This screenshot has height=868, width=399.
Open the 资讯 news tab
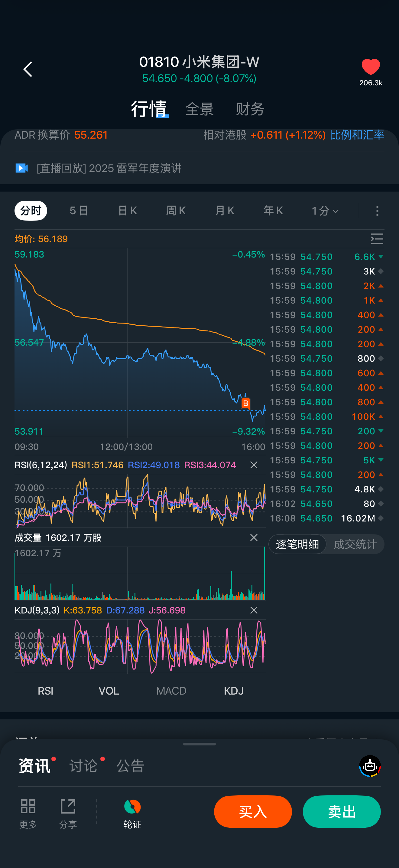click(34, 766)
